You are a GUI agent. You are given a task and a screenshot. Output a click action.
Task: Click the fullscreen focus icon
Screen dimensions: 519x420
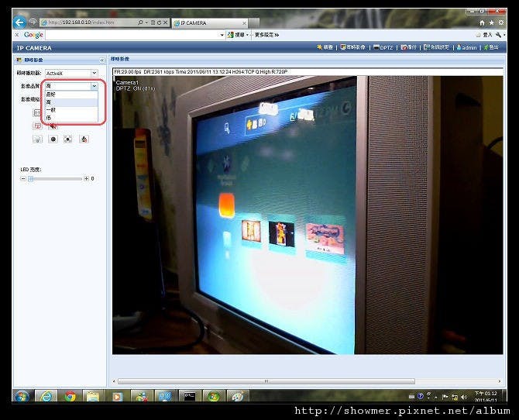(68, 139)
